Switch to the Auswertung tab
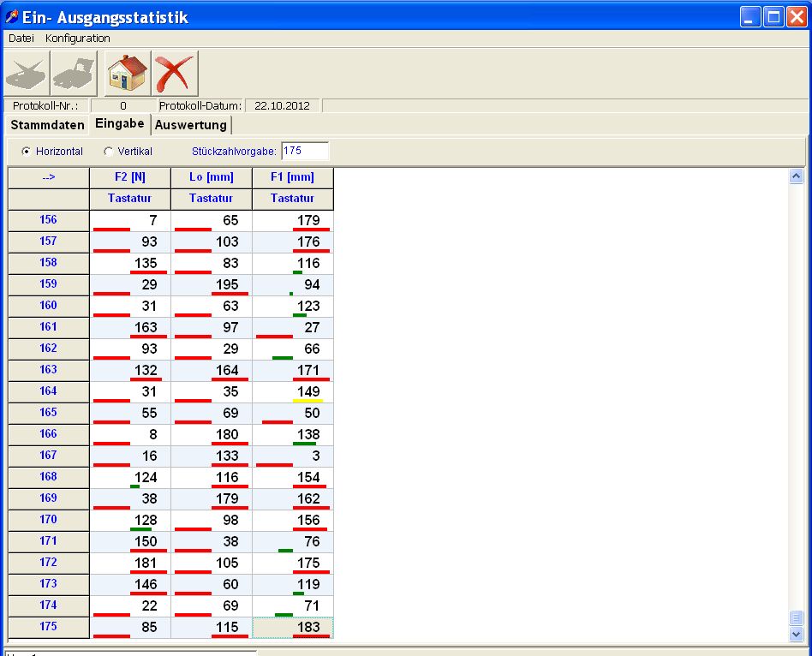The width and height of the screenshot is (812, 656). tap(191, 125)
